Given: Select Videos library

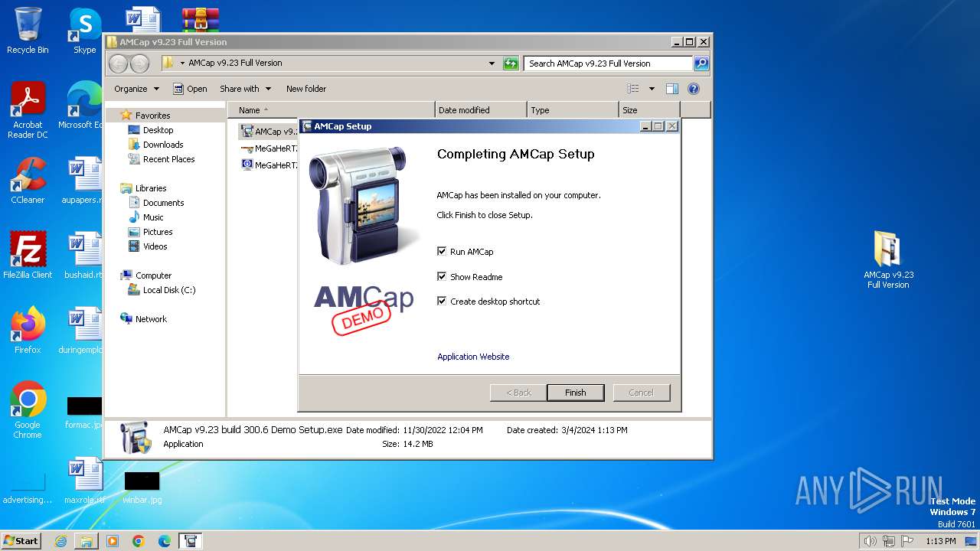Looking at the screenshot, I should coord(155,246).
